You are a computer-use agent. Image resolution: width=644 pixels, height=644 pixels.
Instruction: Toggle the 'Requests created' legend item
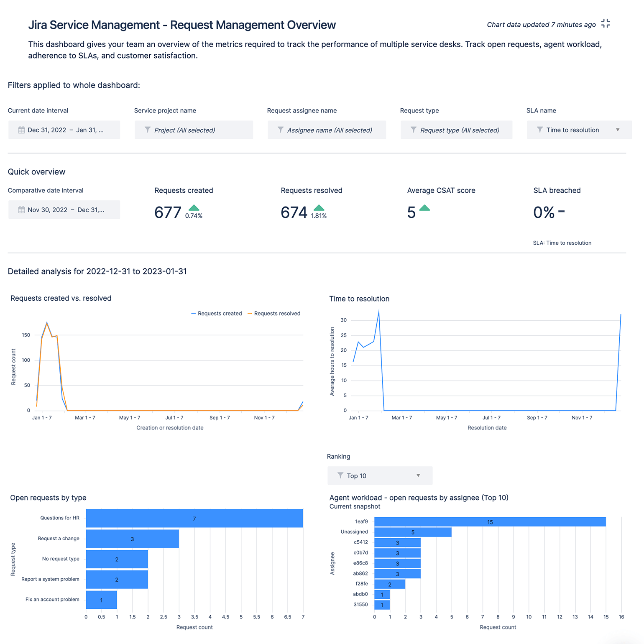click(x=216, y=313)
